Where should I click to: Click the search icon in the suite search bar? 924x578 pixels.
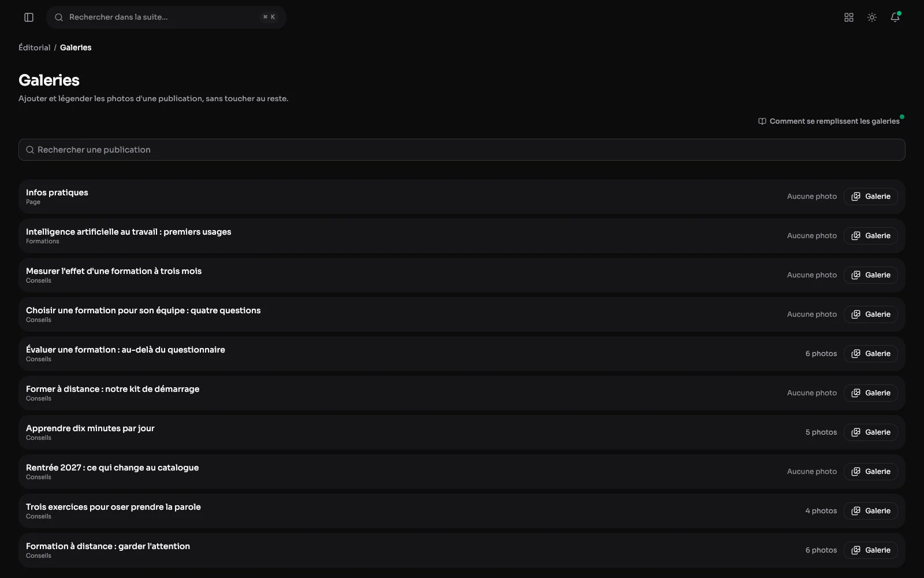click(59, 17)
